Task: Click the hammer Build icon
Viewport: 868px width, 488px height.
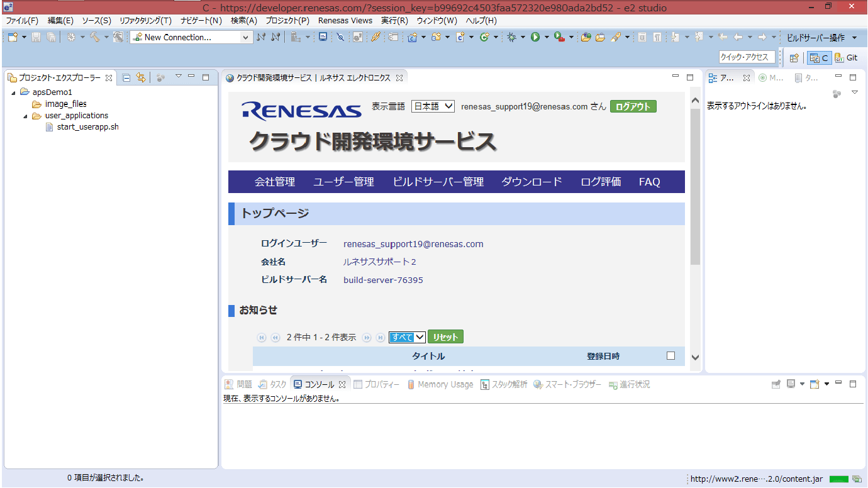Action: click(x=94, y=37)
